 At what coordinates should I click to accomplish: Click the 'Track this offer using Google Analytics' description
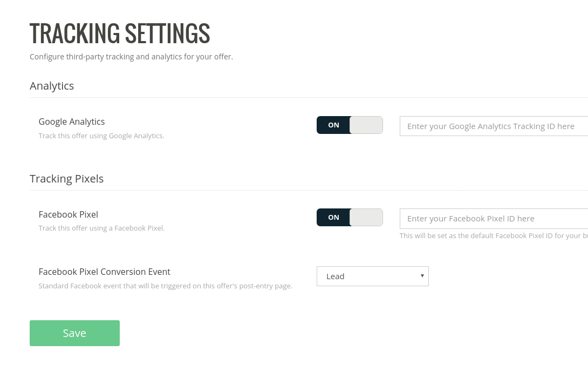101,136
